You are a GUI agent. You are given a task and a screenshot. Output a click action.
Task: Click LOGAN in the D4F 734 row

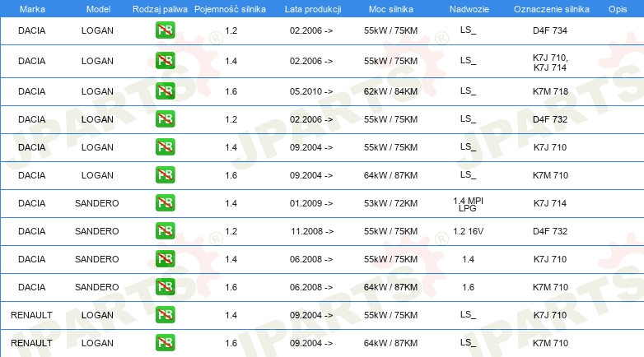[x=97, y=30]
